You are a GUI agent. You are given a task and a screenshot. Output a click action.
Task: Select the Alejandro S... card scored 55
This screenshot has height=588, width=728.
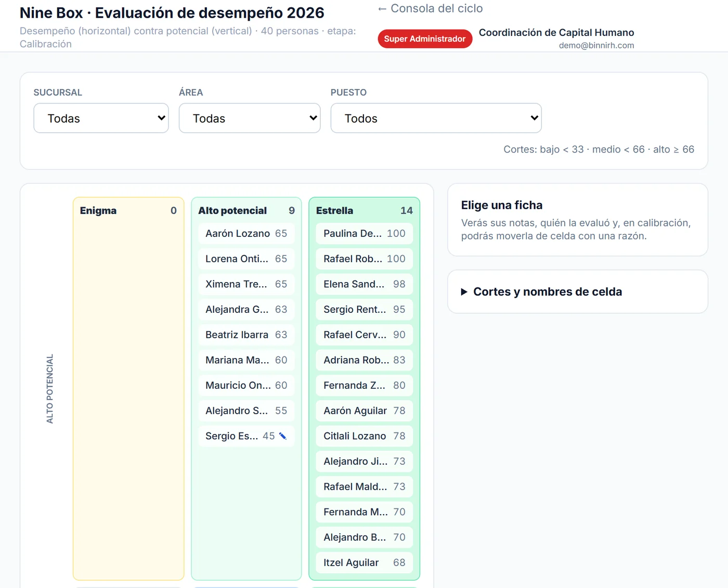[246, 411]
